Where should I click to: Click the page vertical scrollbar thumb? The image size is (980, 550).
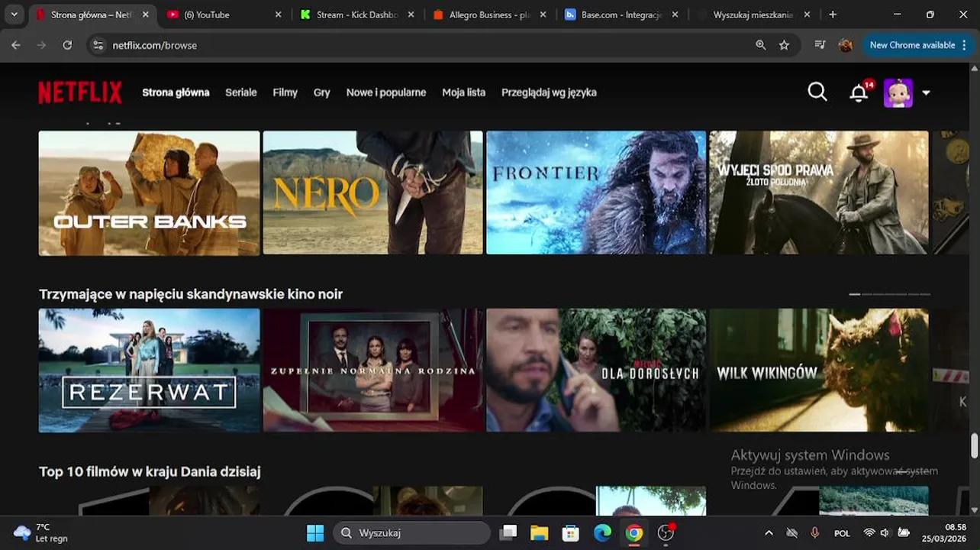975,445
